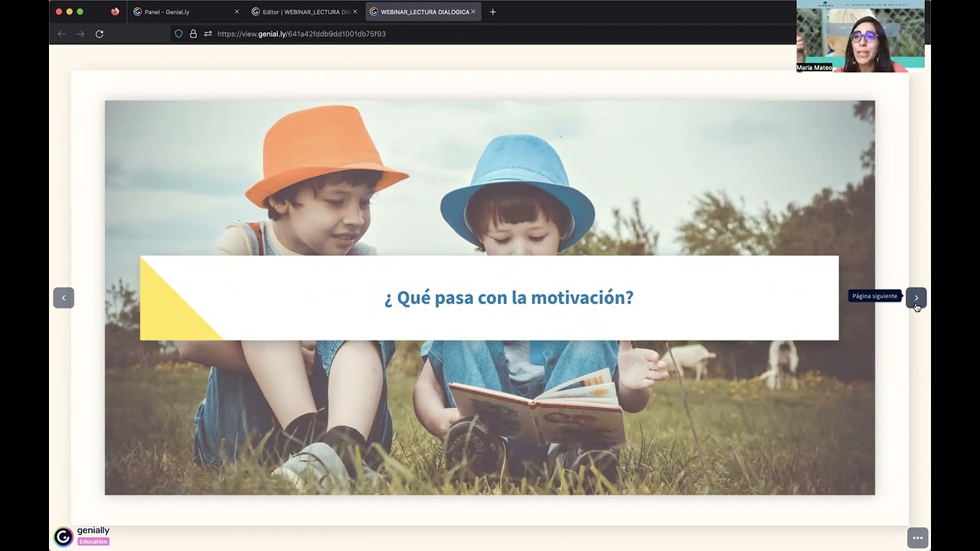Screen dimensions: 980x551
Task: Click the María Mateo name label
Action: coord(814,67)
